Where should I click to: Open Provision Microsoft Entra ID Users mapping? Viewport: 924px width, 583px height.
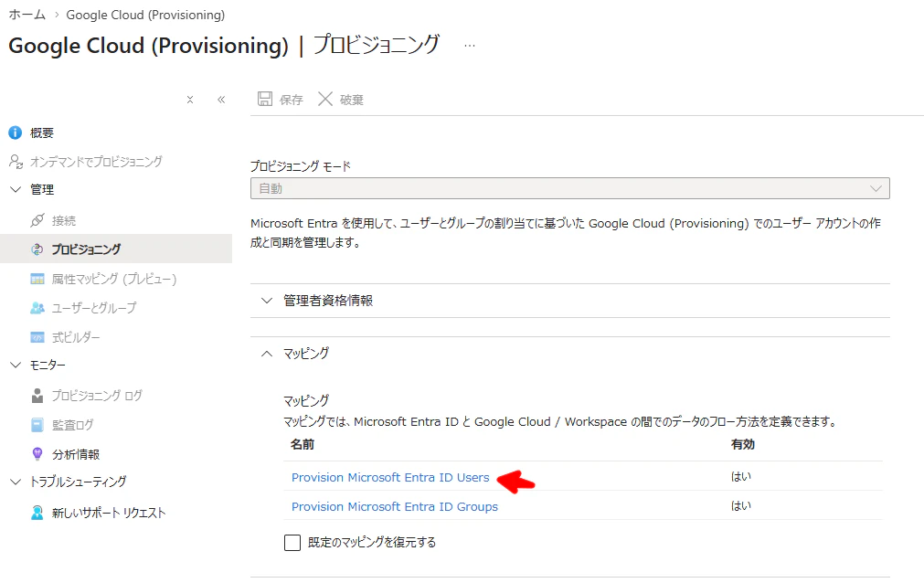click(390, 478)
